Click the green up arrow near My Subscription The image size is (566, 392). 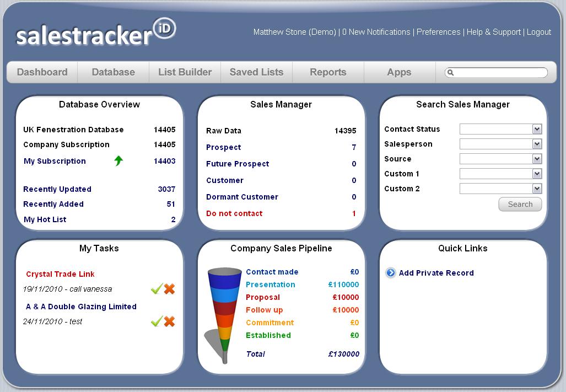(118, 161)
